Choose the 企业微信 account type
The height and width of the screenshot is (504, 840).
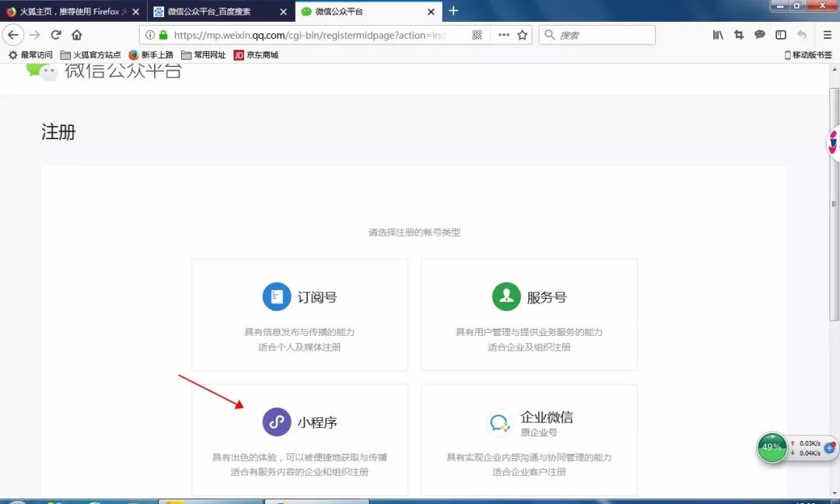pyautogui.click(x=530, y=439)
